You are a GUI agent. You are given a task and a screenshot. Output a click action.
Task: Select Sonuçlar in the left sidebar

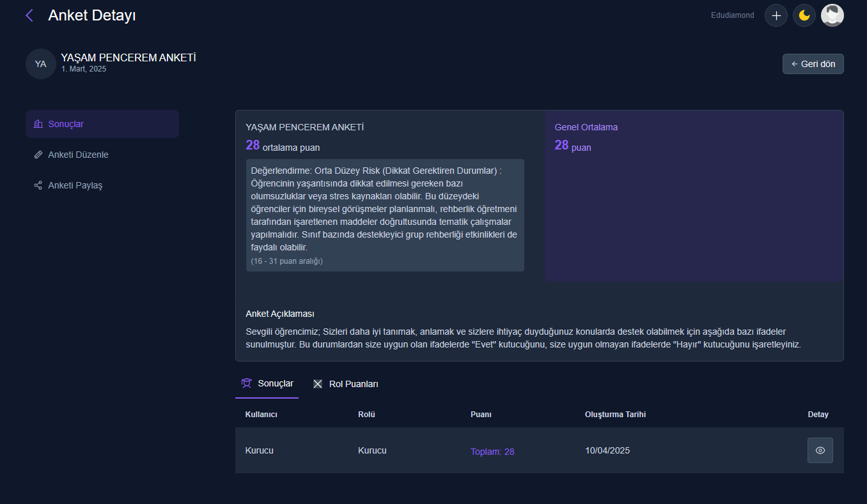coord(102,124)
